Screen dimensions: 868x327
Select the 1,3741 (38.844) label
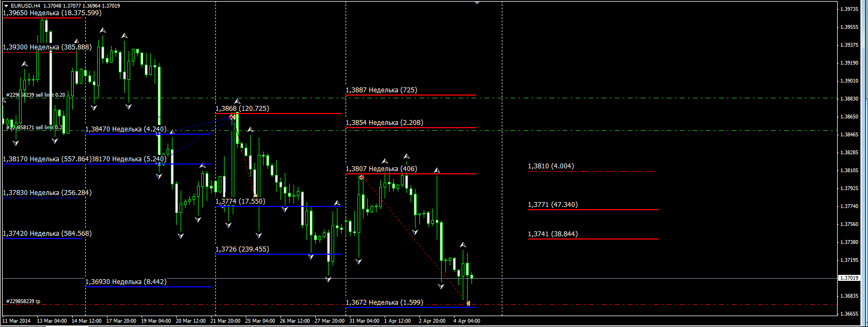tap(553, 234)
